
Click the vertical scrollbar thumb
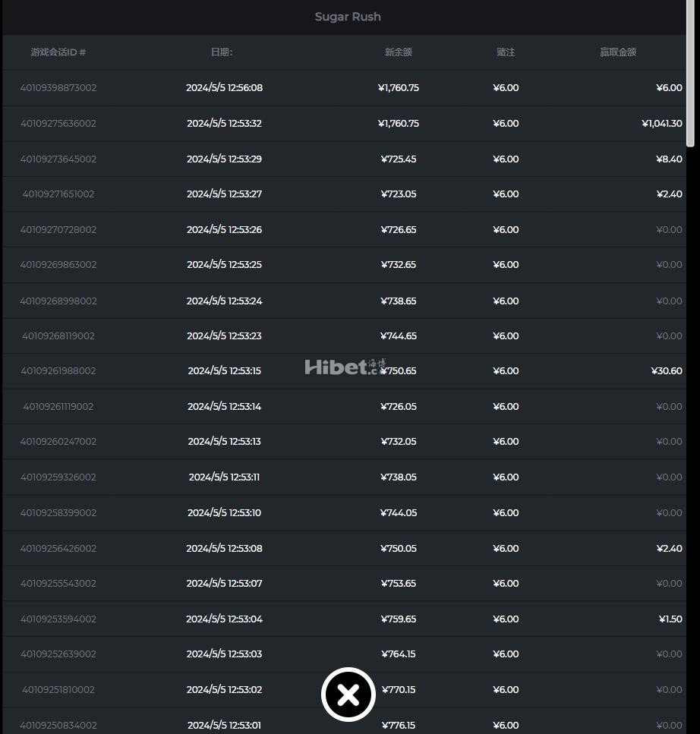pos(690,74)
